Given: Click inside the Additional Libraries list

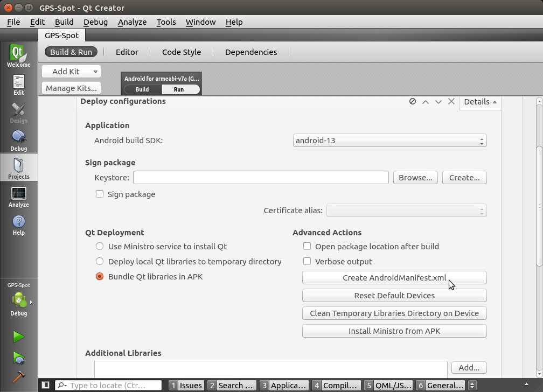Looking at the screenshot, I should [271, 369].
